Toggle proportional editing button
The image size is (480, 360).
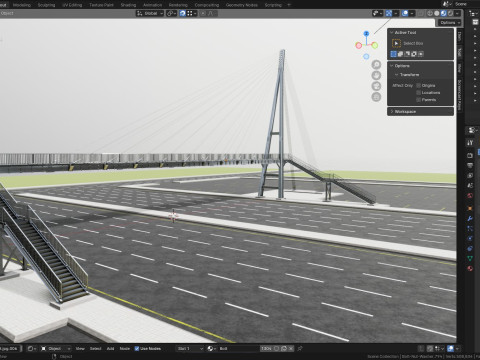(203, 13)
